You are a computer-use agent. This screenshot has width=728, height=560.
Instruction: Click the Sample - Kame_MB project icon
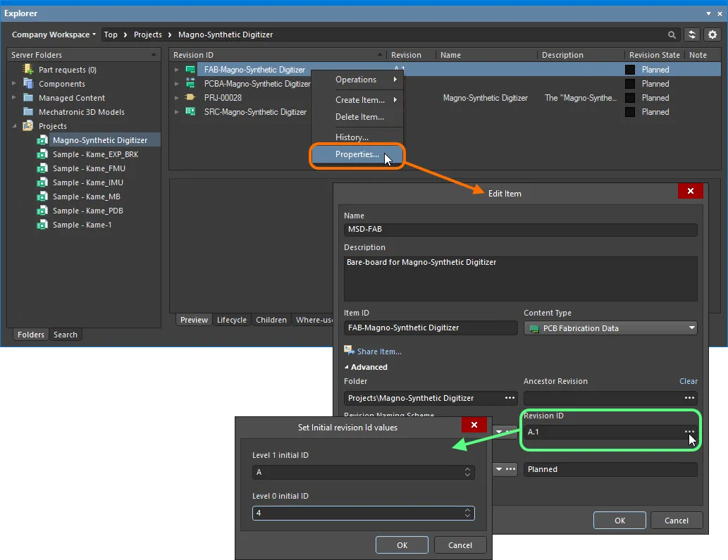42,197
